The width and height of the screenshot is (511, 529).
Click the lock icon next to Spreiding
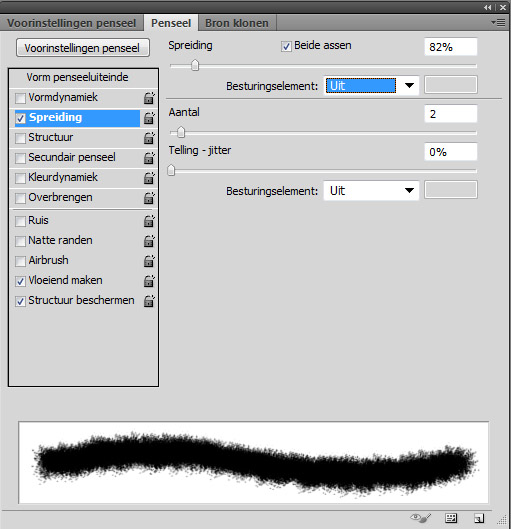click(149, 118)
